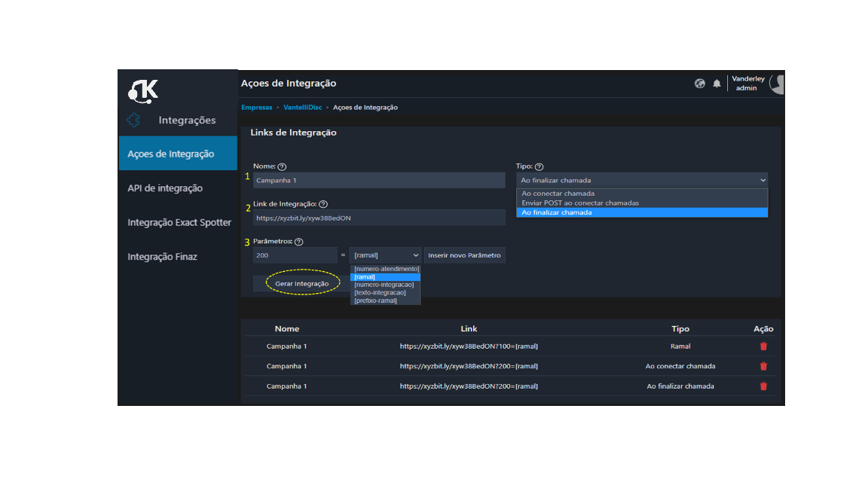Select [prefixo-ramal] option

tap(385, 301)
